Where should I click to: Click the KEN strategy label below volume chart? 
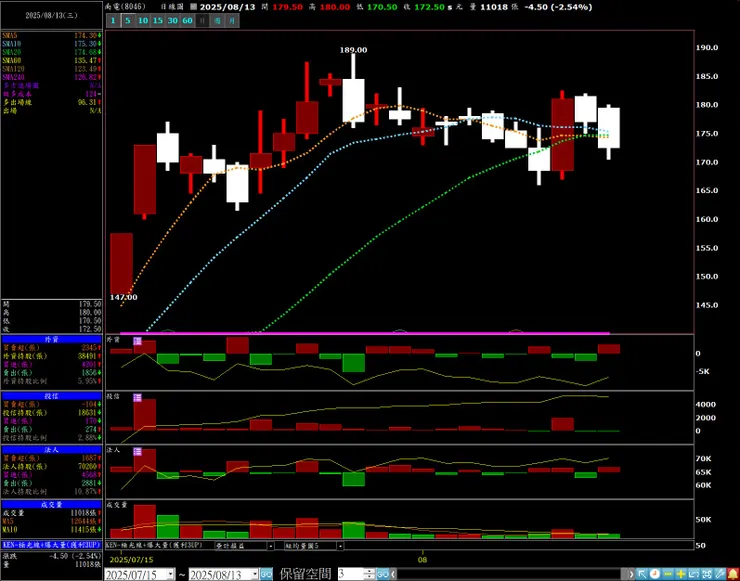(x=154, y=545)
